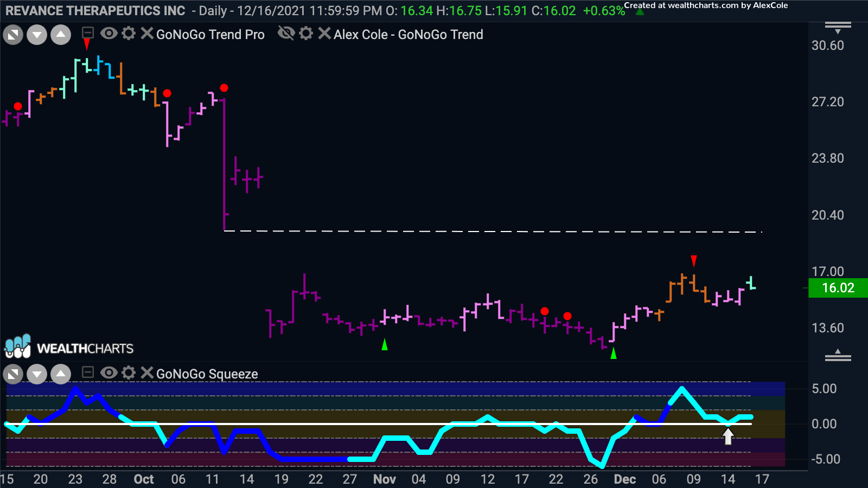Select the Alex Cole - GoNoGo Trend label

[x=408, y=35]
